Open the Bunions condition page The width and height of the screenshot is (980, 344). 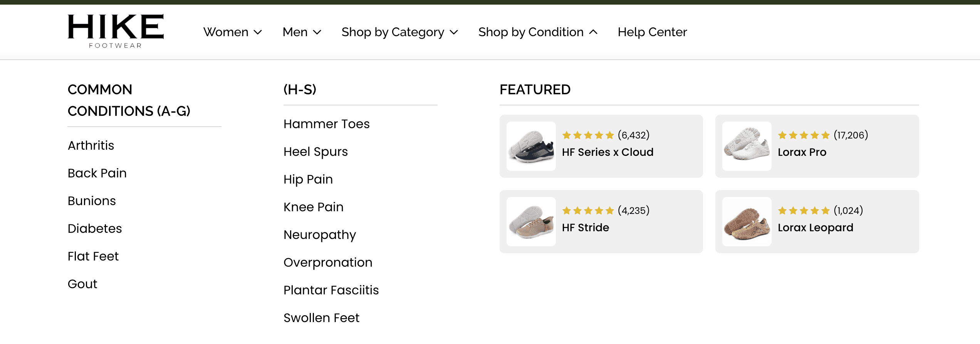[92, 201]
